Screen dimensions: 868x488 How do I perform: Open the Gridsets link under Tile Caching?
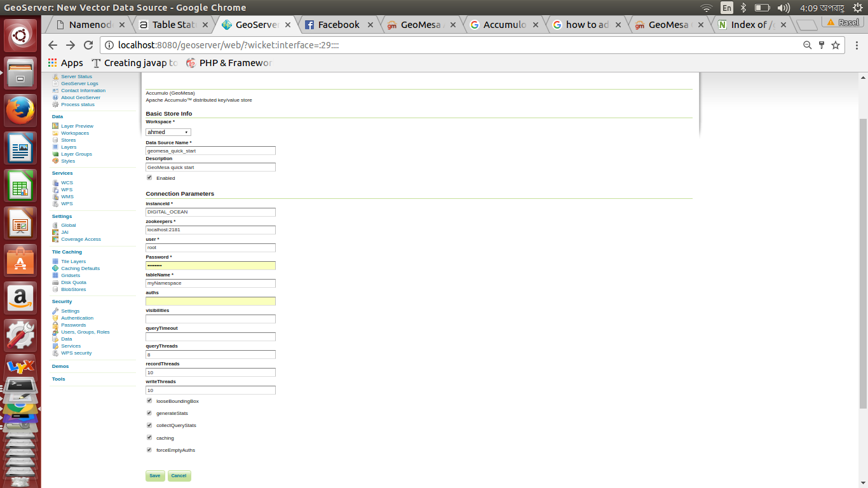[x=71, y=276]
